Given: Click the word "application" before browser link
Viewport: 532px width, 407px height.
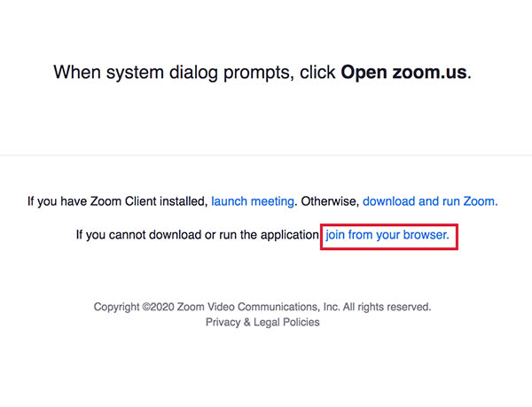Looking at the screenshot, I should pyautogui.click(x=286, y=235).
